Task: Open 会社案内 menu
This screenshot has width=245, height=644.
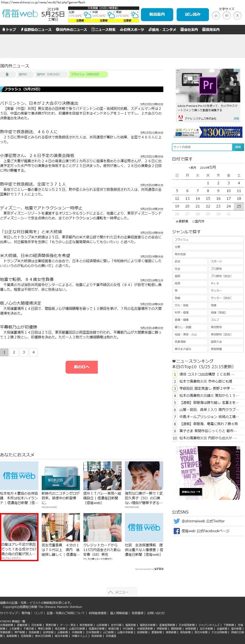Action: coord(189,29)
